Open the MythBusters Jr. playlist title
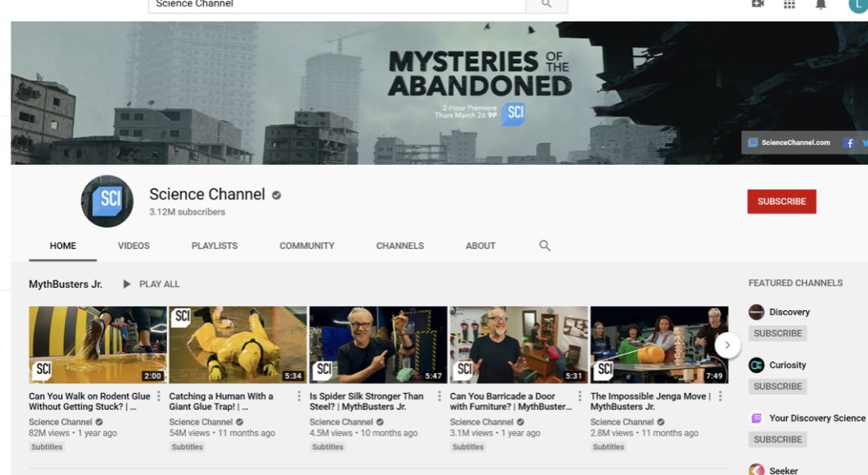 tap(65, 284)
